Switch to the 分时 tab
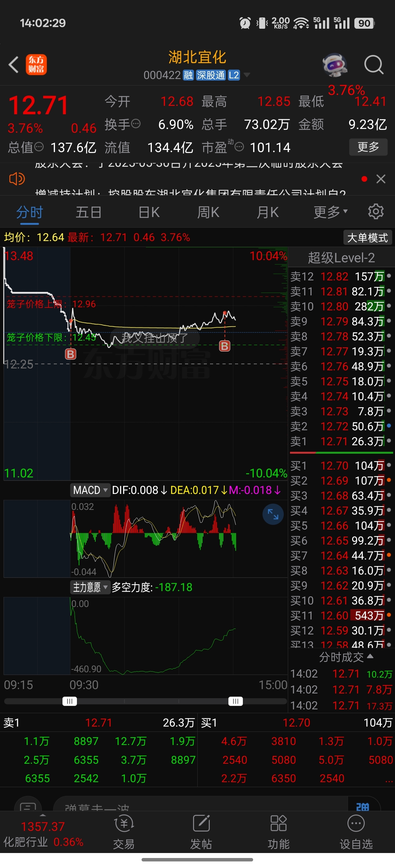 click(x=30, y=212)
